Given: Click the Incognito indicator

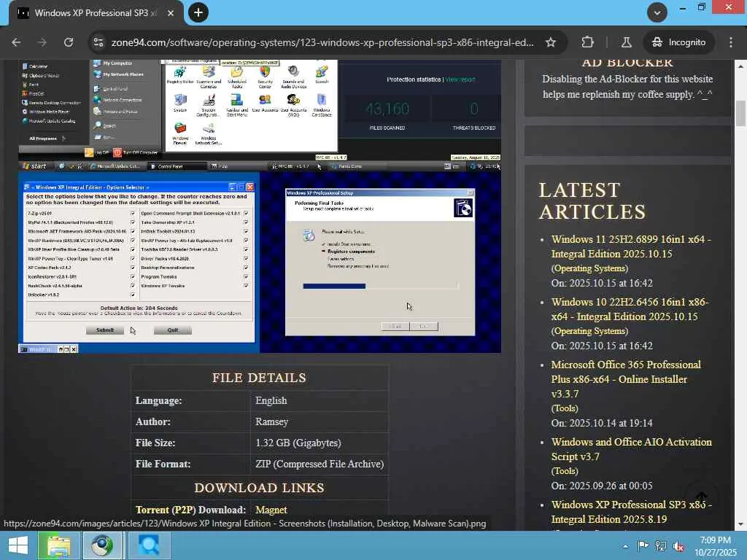Looking at the screenshot, I should pyautogui.click(x=679, y=42).
